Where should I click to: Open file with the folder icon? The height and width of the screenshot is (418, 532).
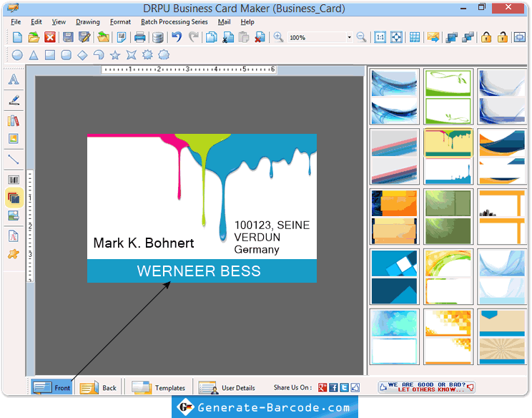pos(34,37)
